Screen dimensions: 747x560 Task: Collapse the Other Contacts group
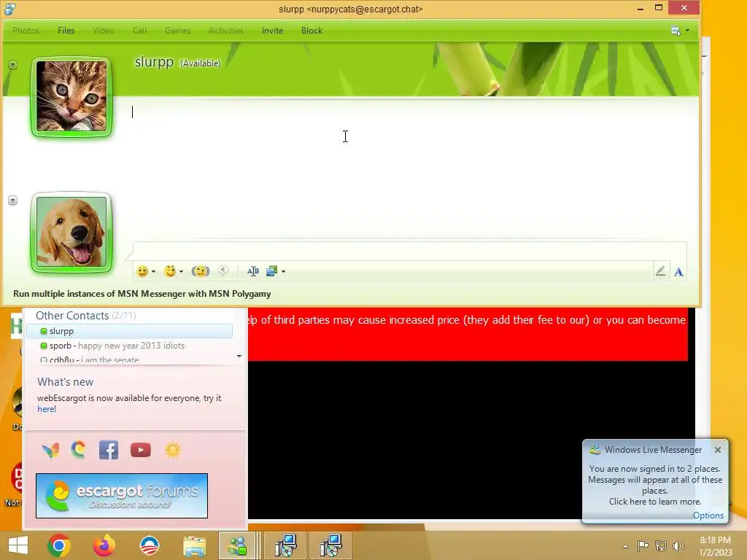86,316
